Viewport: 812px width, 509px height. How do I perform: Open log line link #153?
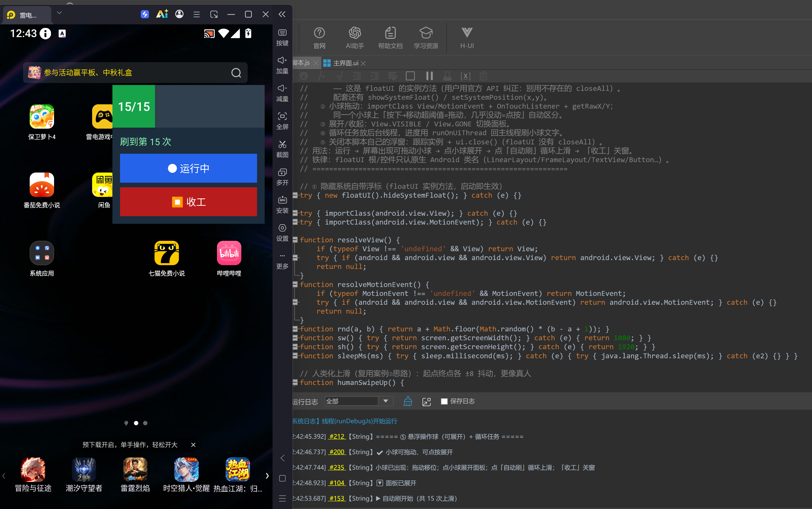tap(337, 498)
